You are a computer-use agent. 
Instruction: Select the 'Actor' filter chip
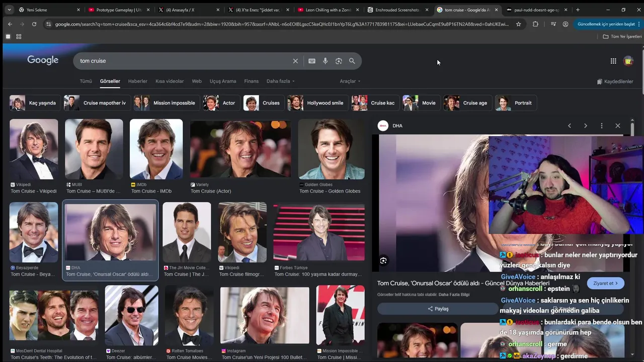(x=221, y=103)
